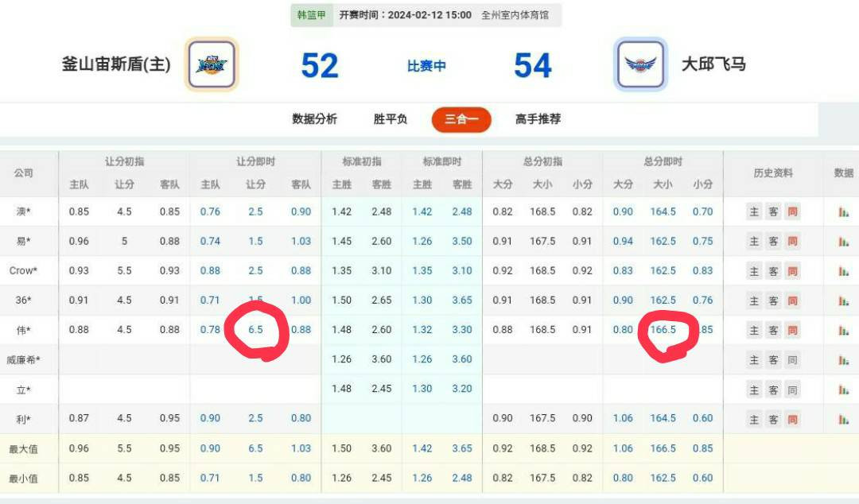Click the red 同 button in 易* row

coord(793,241)
